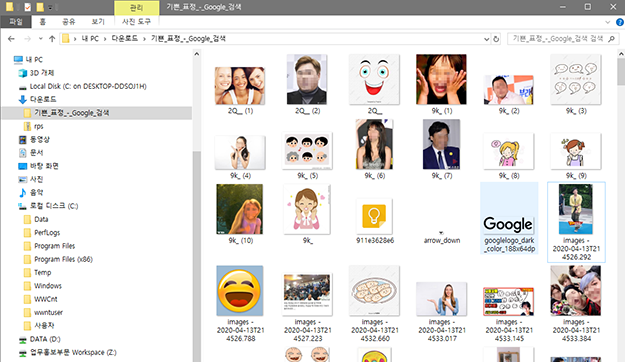Click the navigation pane vertical scrollbar
Screen dimensions: 625x362
(x=197, y=255)
